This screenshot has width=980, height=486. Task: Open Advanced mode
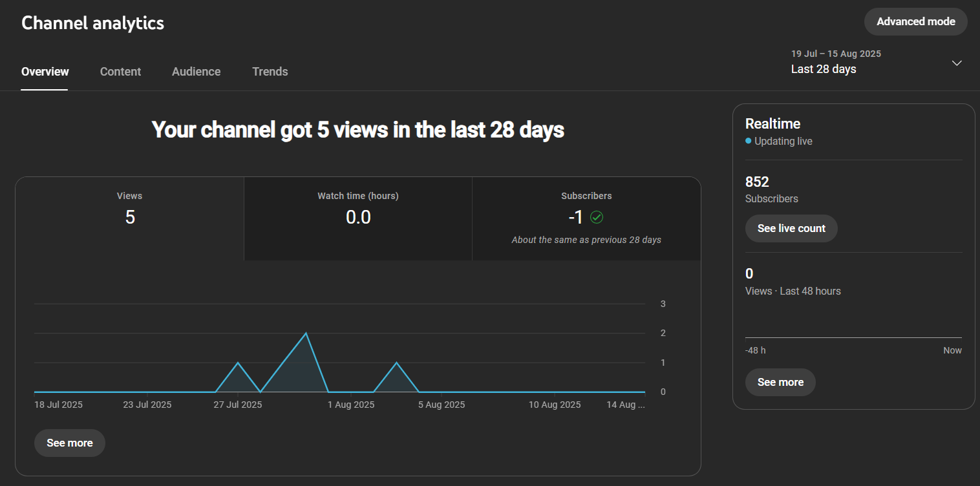coord(915,21)
